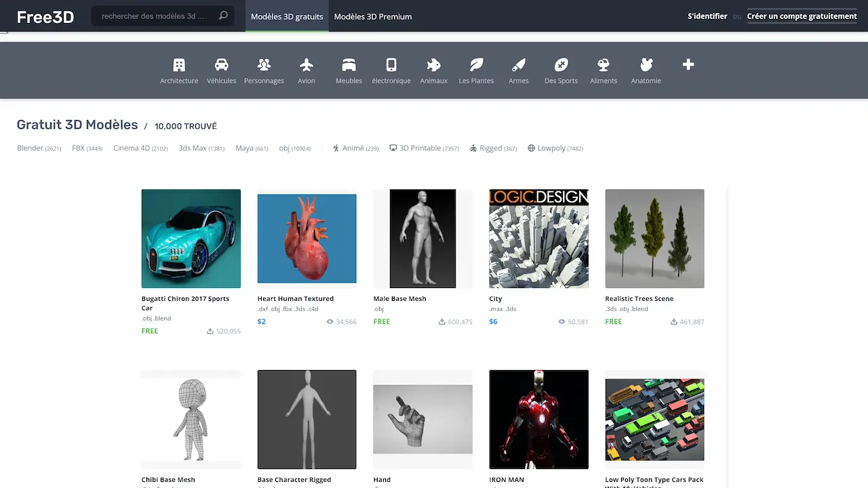Image resolution: width=868 pixels, height=488 pixels.
Task: Click the $2 price on Heart model
Action: (x=262, y=321)
